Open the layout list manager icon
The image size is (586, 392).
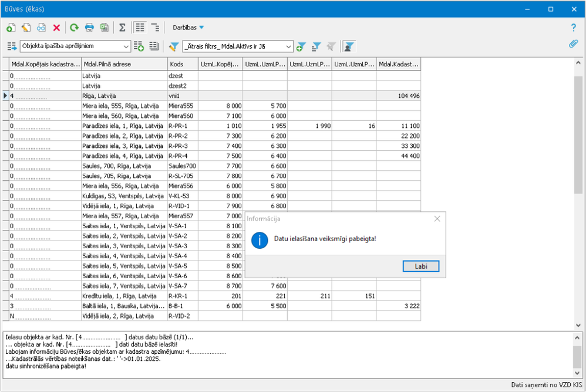click(x=154, y=46)
